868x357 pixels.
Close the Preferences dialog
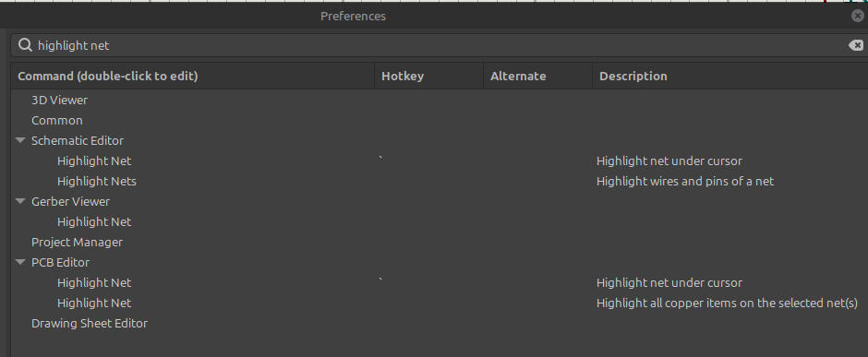[x=858, y=16]
